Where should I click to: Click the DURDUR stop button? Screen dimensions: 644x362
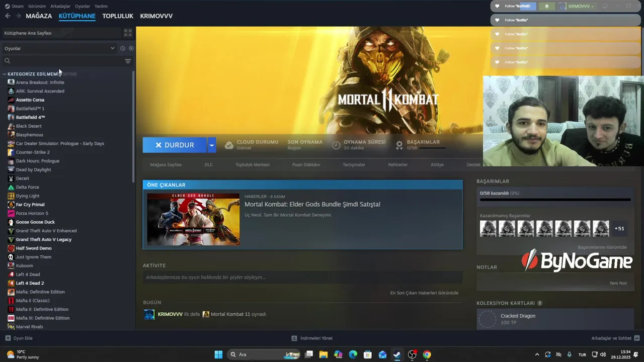point(175,145)
